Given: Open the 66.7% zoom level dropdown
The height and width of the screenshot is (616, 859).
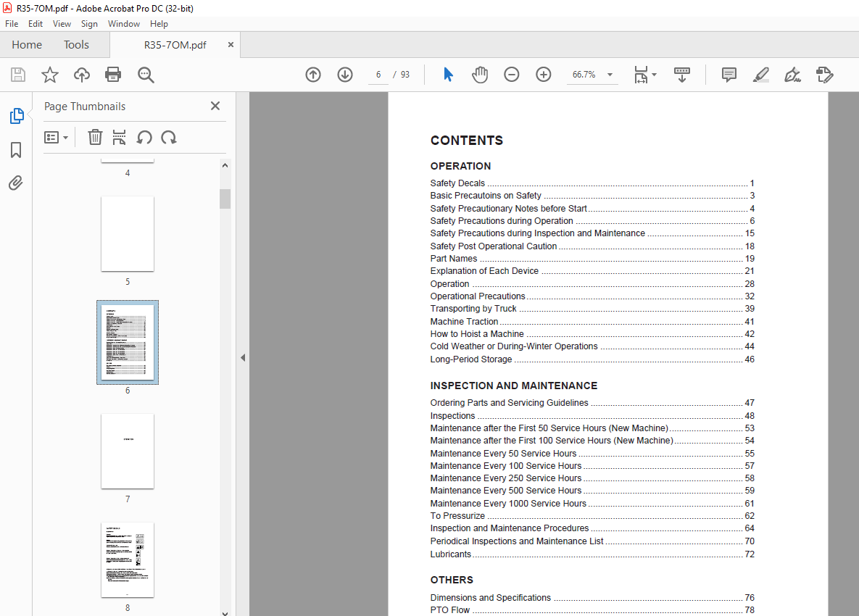Looking at the screenshot, I should point(610,75).
